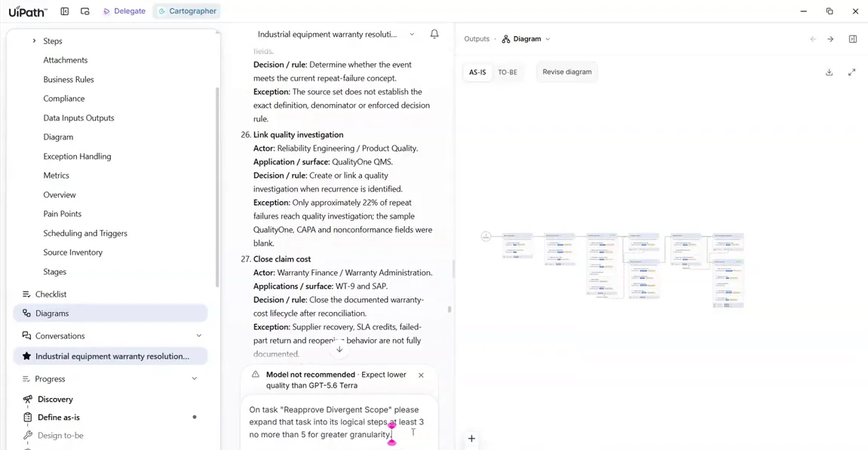Open the Metrics section
The height and width of the screenshot is (450, 868).
57,176
